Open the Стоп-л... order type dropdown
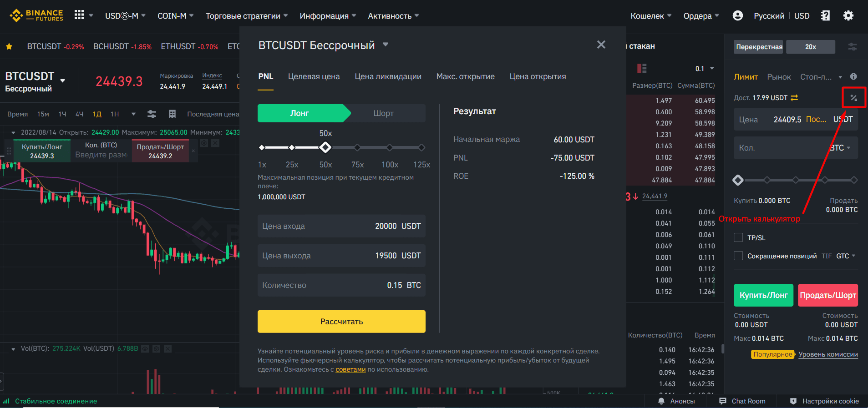 click(821, 77)
